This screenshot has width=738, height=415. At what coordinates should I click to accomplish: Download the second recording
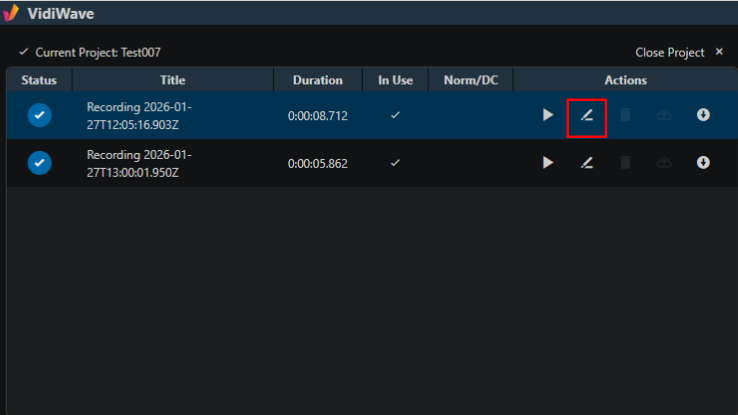[703, 163]
